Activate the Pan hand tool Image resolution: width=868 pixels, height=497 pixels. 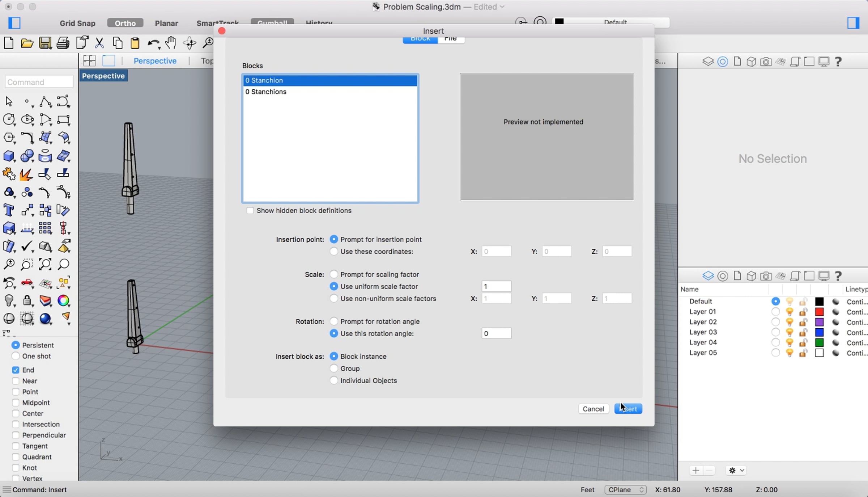point(171,43)
